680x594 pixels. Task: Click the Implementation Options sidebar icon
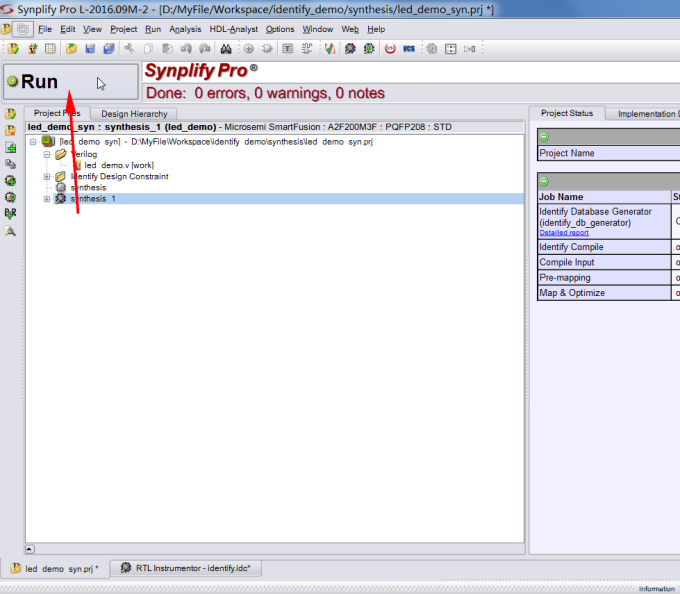[10, 197]
